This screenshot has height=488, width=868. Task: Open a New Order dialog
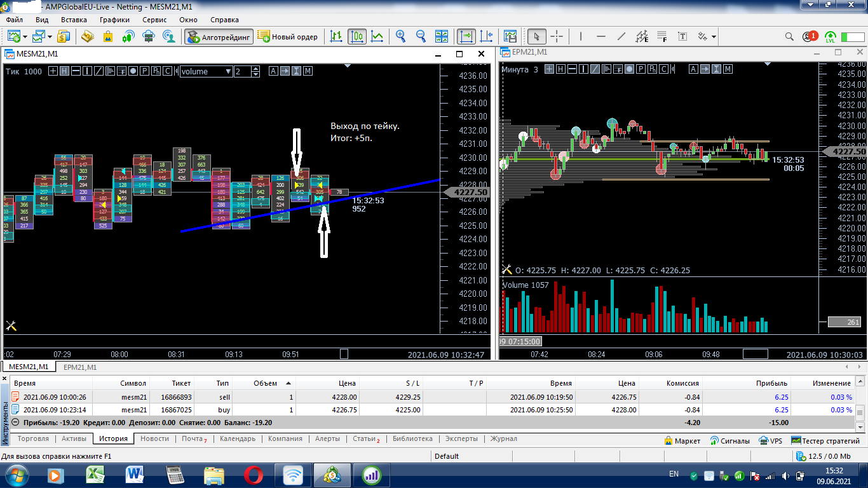(288, 36)
